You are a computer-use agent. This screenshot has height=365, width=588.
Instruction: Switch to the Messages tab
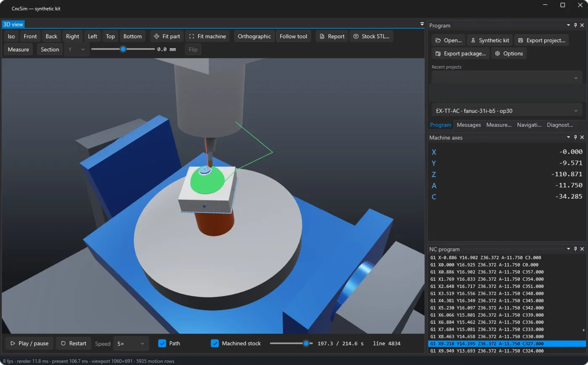(469, 125)
